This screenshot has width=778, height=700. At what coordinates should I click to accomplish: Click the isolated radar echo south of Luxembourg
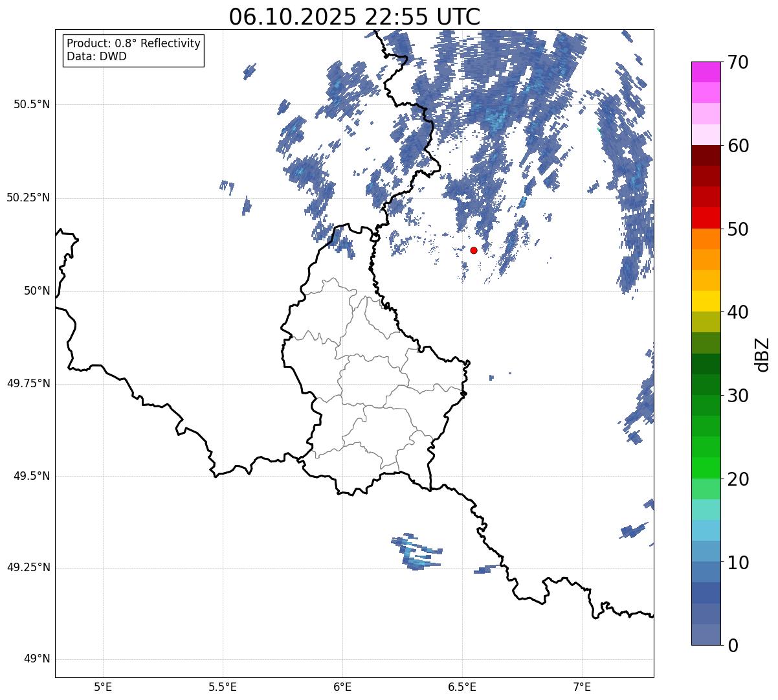pyautogui.click(x=416, y=552)
